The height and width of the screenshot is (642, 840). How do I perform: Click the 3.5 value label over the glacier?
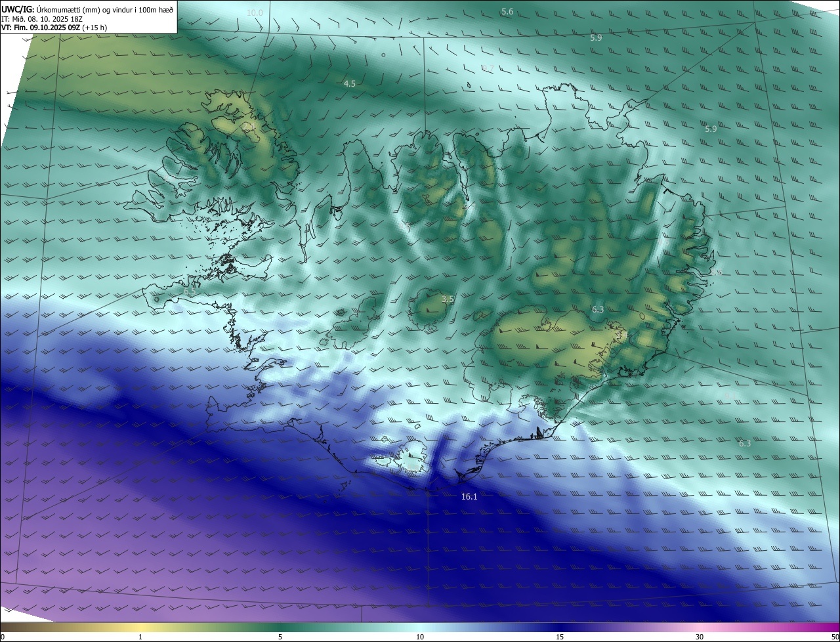coord(448,299)
